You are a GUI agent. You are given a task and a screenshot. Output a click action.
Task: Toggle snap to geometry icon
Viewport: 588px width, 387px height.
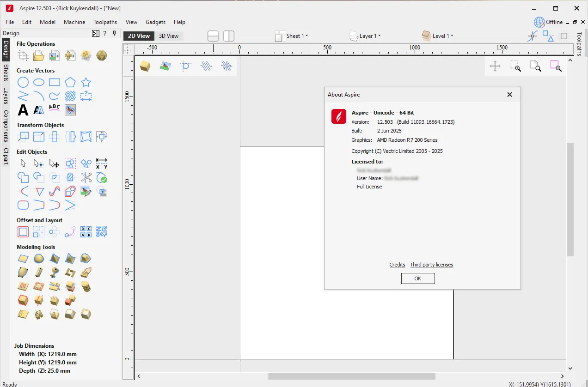[x=533, y=36]
